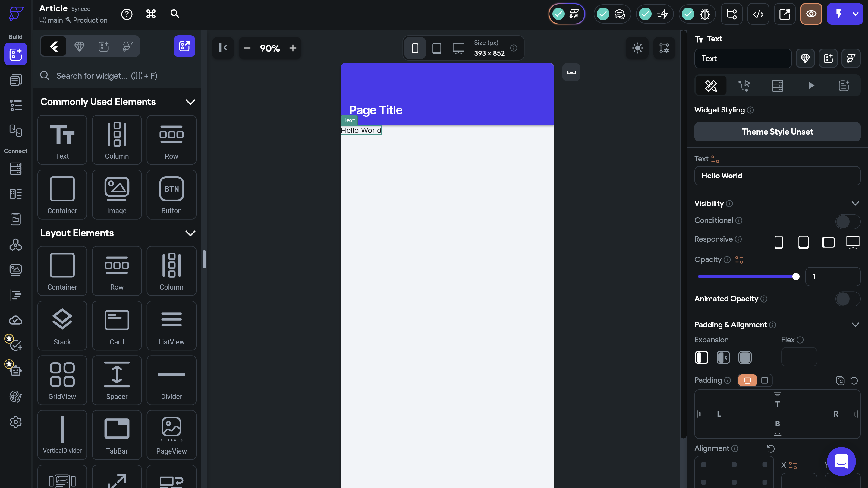
Task: Click the zoom in plus button
Action: (292, 48)
